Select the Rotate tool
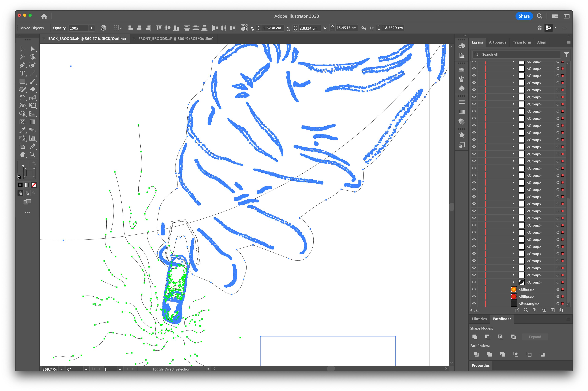Screen dimensions: 588x391 click(x=22, y=97)
